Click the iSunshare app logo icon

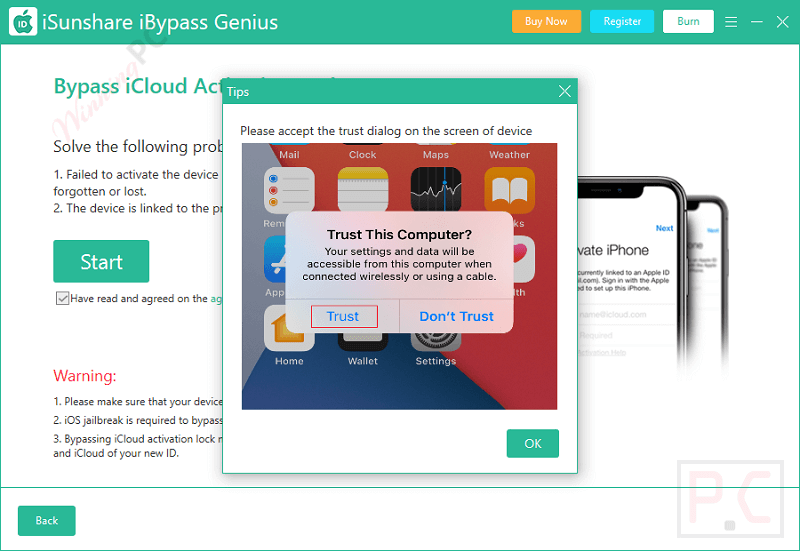(x=23, y=21)
